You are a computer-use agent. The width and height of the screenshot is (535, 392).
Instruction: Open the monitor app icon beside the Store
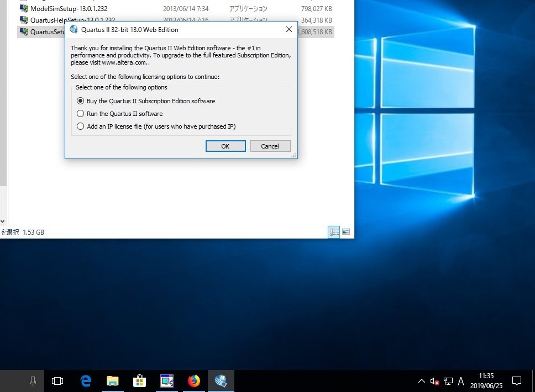[x=167, y=381]
